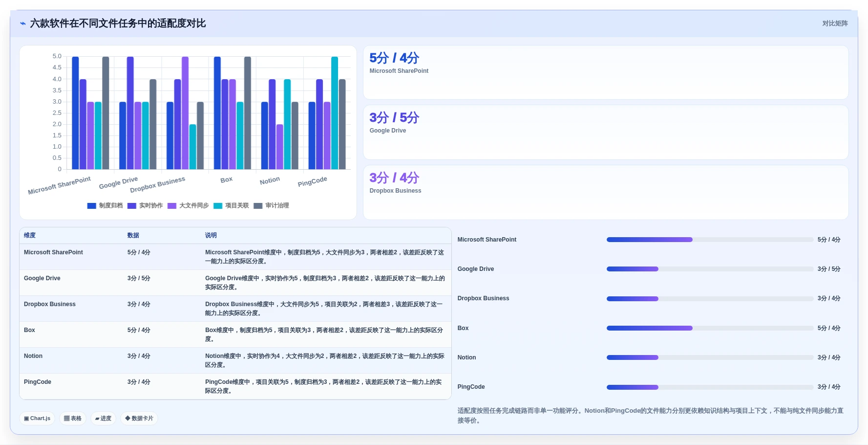Open the Google Drive 3分 / 5分 score card
Image resolution: width=868 pixels, height=445 pixels.
(606, 132)
